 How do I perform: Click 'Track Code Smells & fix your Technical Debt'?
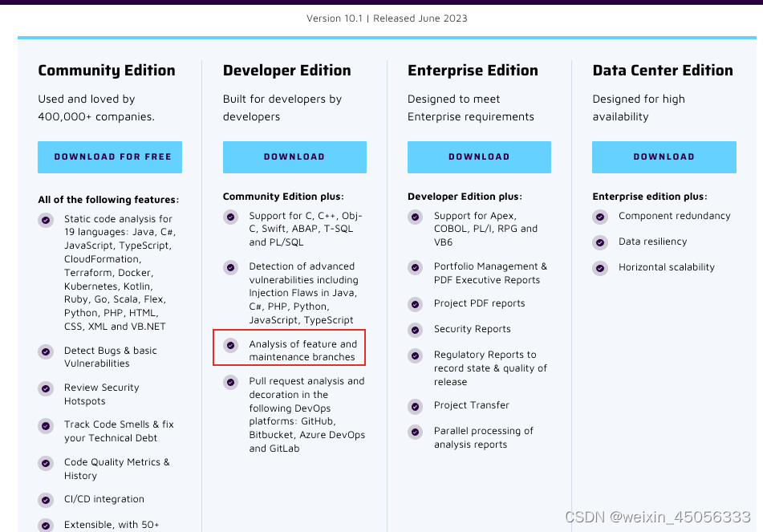(x=119, y=431)
